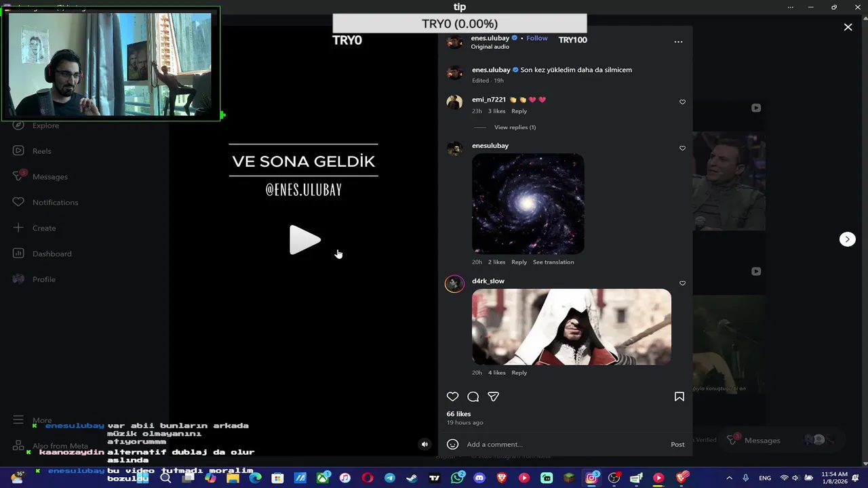
Task: Reply to d4rk_slow's comment
Action: (519, 373)
